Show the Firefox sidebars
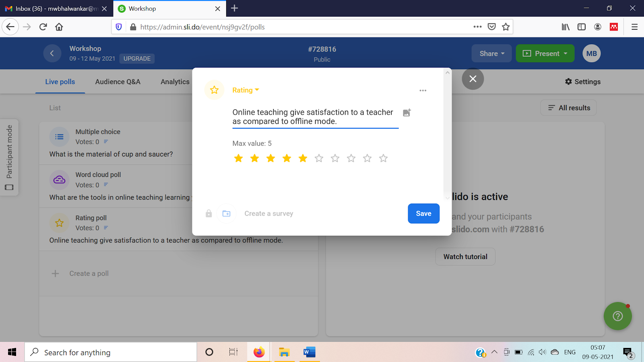 [x=582, y=27]
